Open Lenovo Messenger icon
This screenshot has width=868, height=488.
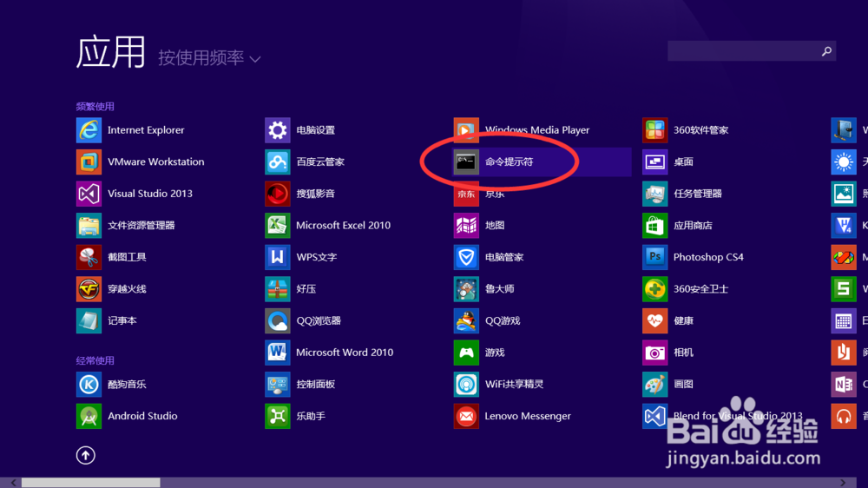[466, 416]
